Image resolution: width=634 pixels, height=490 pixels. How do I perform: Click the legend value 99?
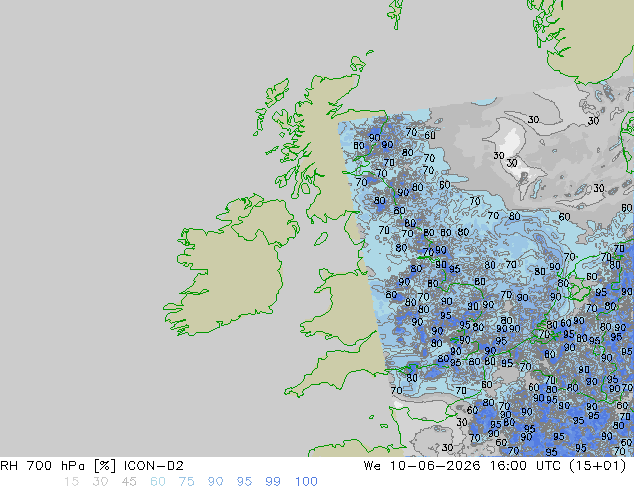coord(273,482)
